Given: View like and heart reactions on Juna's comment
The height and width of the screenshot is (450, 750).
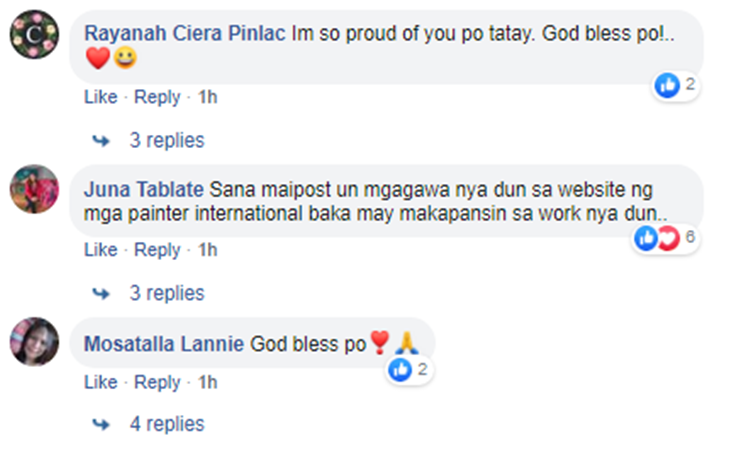Looking at the screenshot, I should 664,238.
